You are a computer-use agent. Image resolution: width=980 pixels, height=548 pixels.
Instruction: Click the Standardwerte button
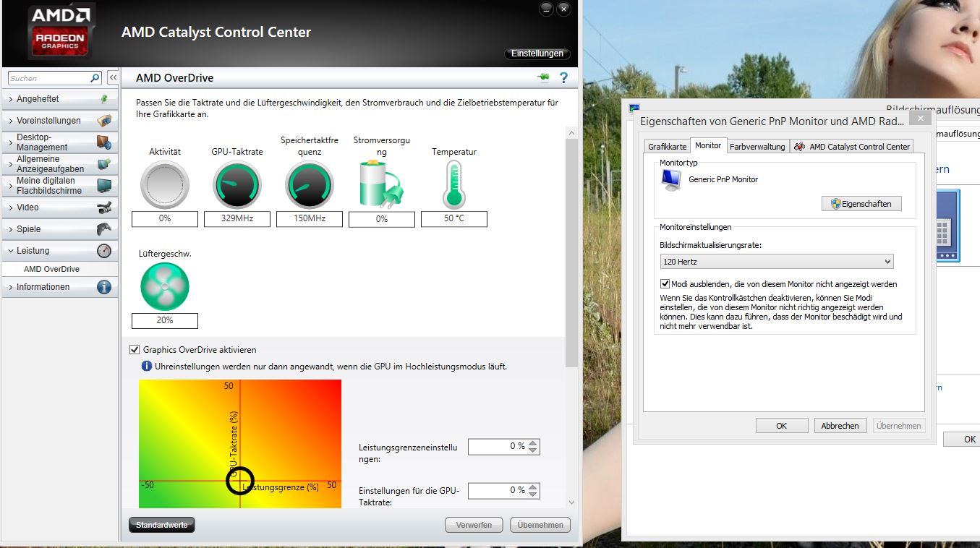(x=162, y=525)
